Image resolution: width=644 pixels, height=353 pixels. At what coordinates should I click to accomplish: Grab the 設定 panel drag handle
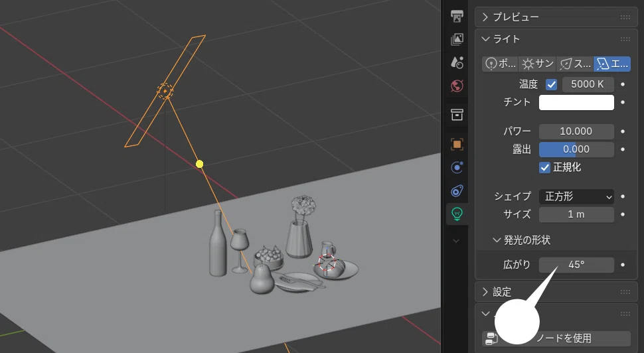(625, 292)
